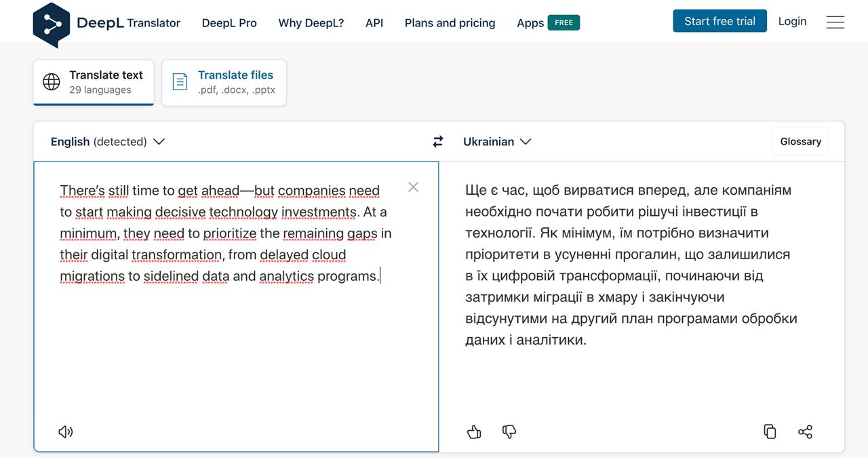Give thumbs down to translation

coord(509,432)
